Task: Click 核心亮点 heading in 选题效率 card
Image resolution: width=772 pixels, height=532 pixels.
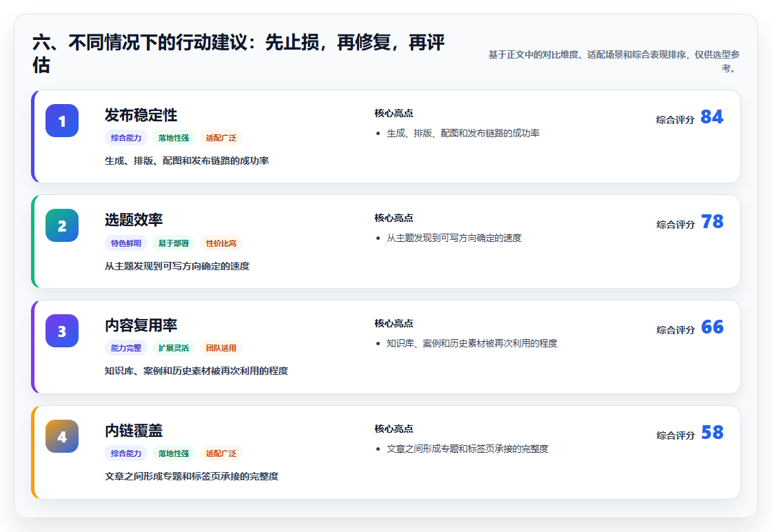Action: (394, 218)
